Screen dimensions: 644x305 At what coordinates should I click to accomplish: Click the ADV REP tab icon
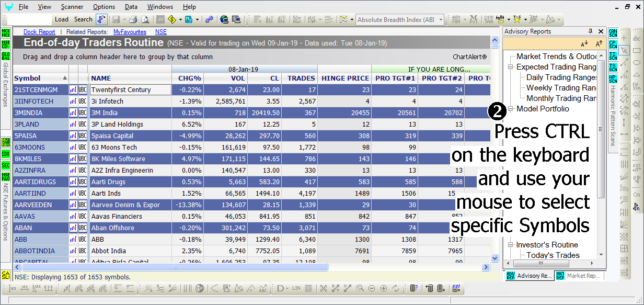coord(510,276)
